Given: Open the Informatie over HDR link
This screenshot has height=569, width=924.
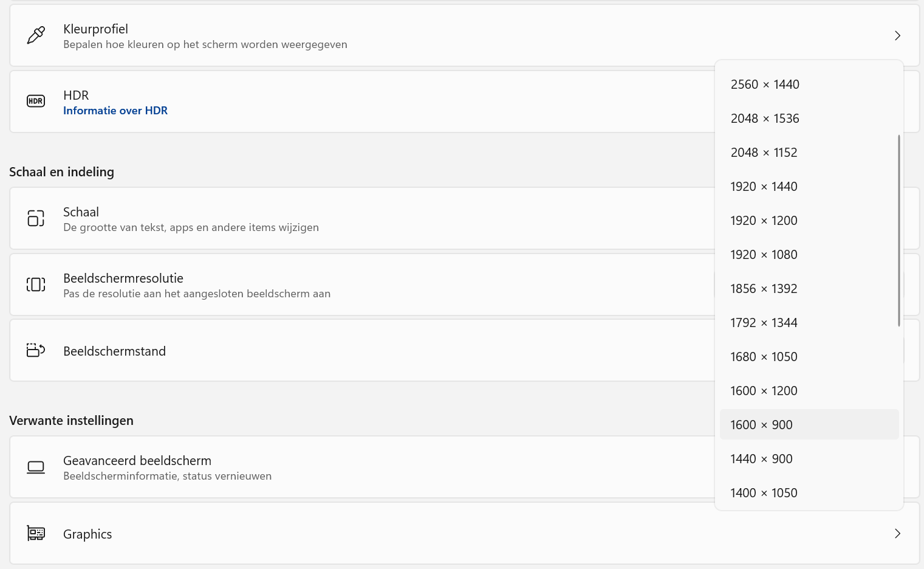Looking at the screenshot, I should [115, 111].
